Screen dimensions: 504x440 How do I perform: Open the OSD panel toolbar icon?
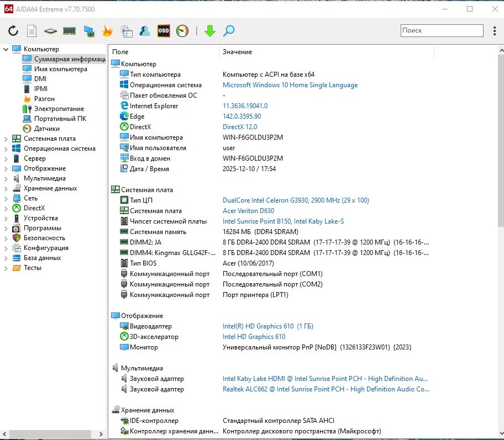coord(163,31)
